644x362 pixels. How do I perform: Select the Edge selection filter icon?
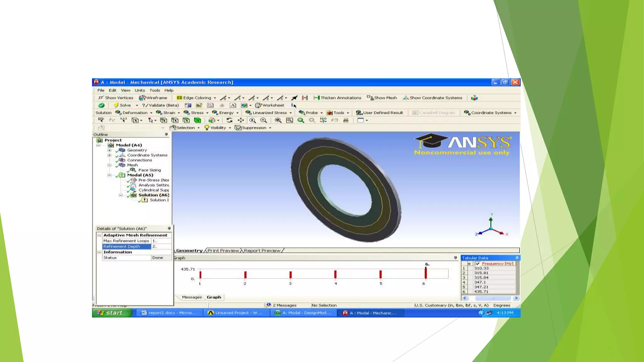[175, 120]
